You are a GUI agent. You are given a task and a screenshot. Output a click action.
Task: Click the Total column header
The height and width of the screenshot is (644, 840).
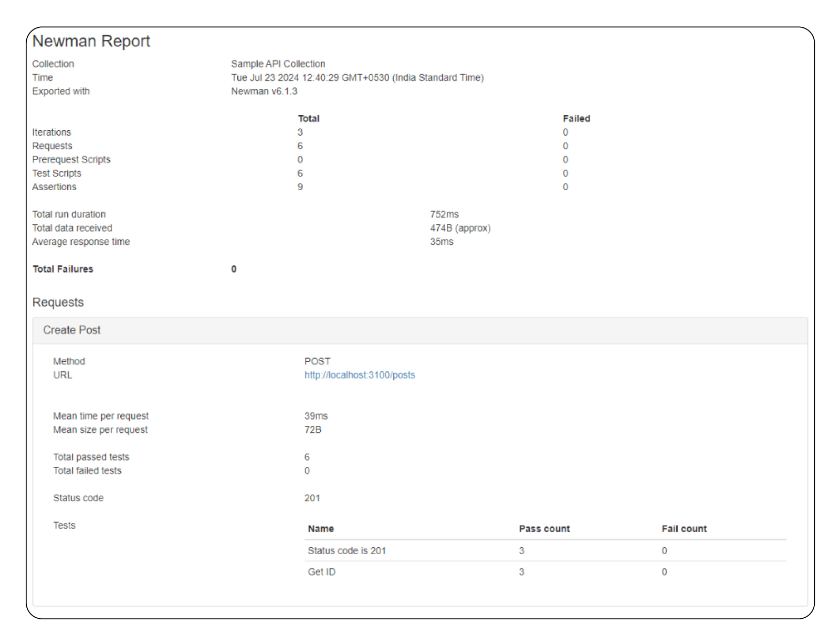tap(309, 119)
